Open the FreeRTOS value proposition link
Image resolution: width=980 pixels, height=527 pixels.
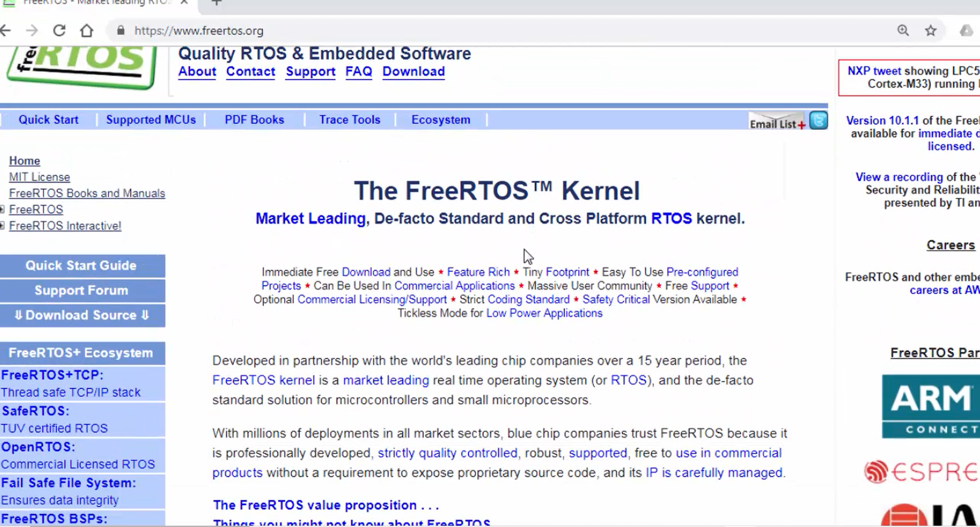click(326, 506)
